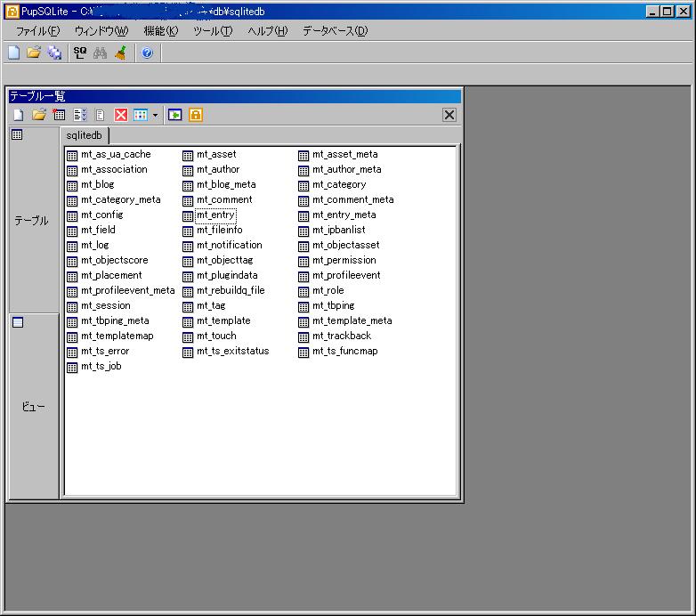The height and width of the screenshot is (616, 696).
Task: Open help with the blue question mark icon
Action: (147, 53)
